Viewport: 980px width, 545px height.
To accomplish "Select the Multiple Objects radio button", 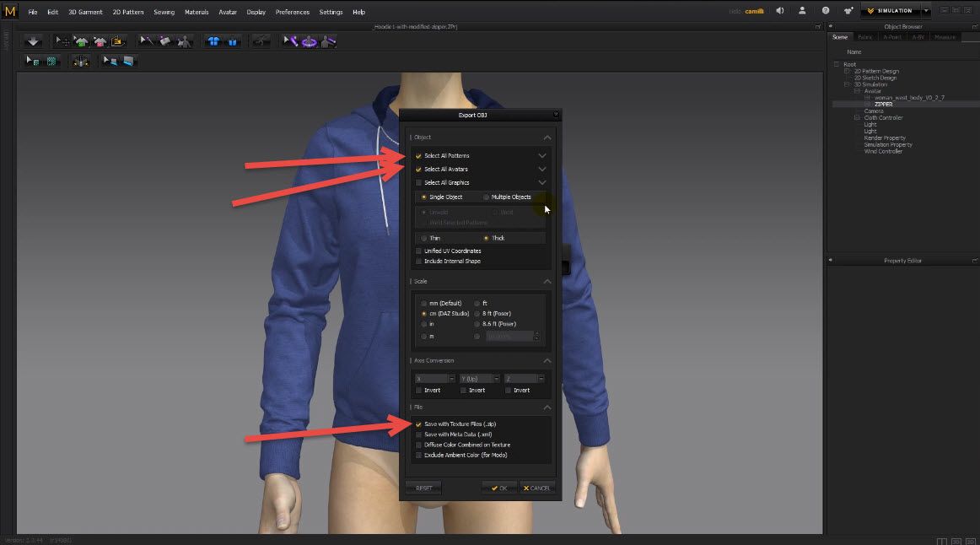I will pos(486,197).
